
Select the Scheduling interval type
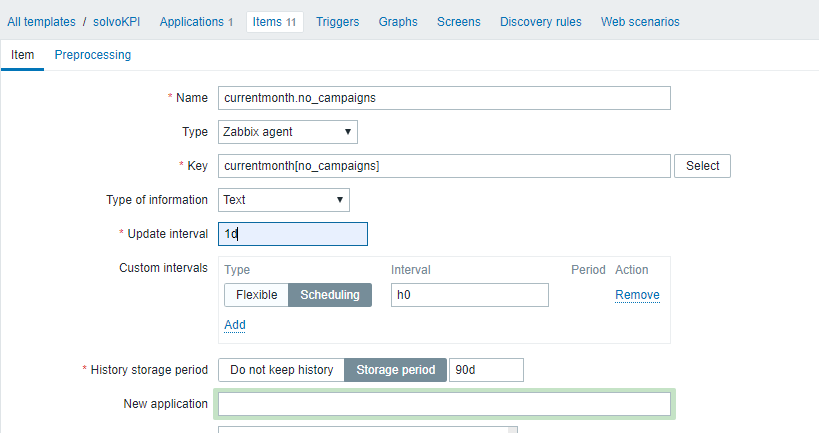pyautogui.click(x=330, y=295)
